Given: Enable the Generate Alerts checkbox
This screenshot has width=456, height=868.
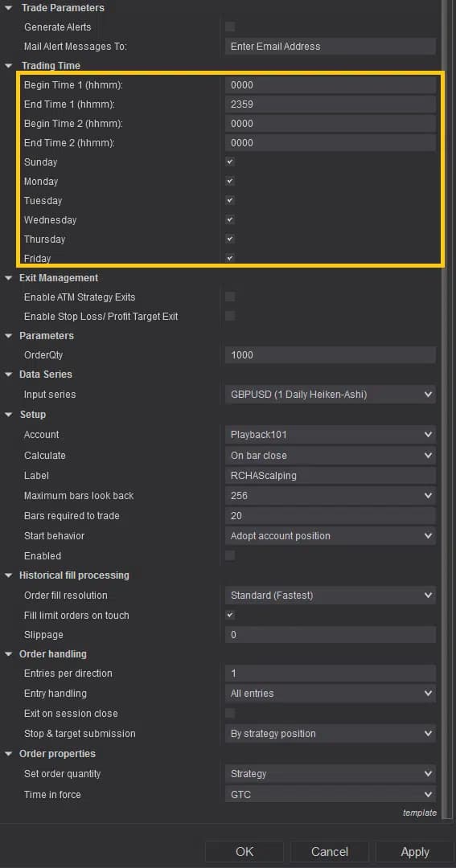Looking at the screenshot, I should coord(230,27).
